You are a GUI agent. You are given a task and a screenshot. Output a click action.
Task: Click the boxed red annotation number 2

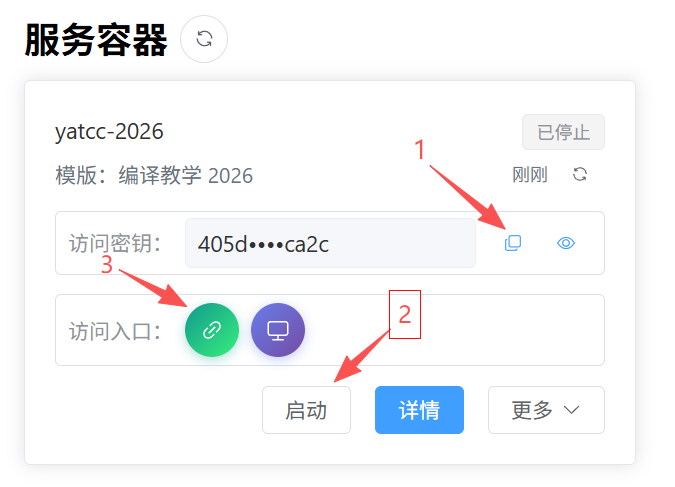pos(405,314)
